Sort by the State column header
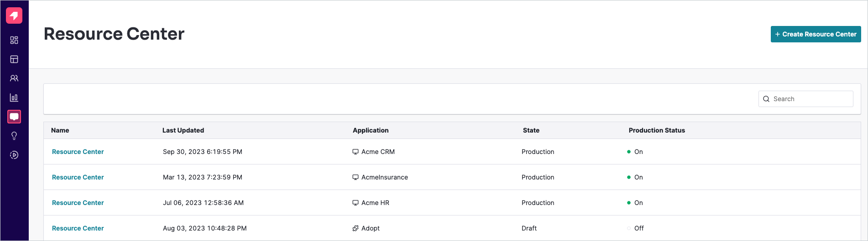Image resolution: width=868 pixels, height=241 pixels. 531,130
